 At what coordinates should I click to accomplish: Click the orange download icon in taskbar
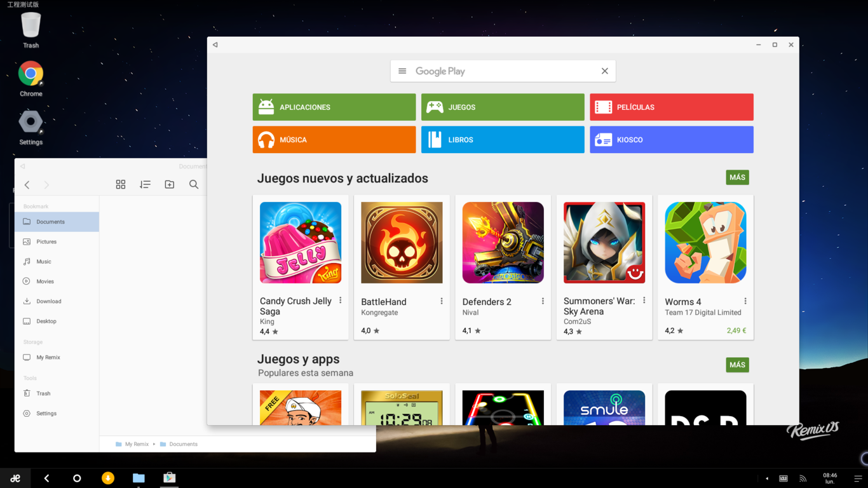[108, 478]
